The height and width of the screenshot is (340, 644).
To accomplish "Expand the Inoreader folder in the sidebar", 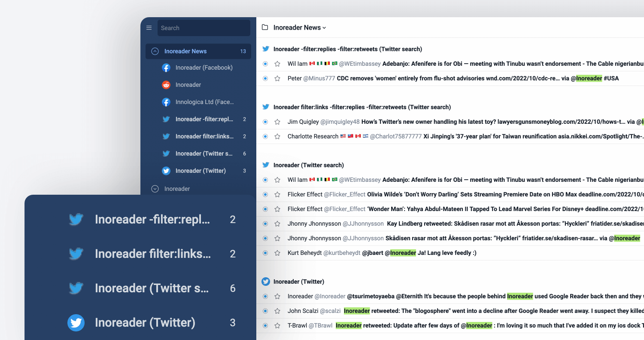I will pyautogui.click(x=154, y=188).
